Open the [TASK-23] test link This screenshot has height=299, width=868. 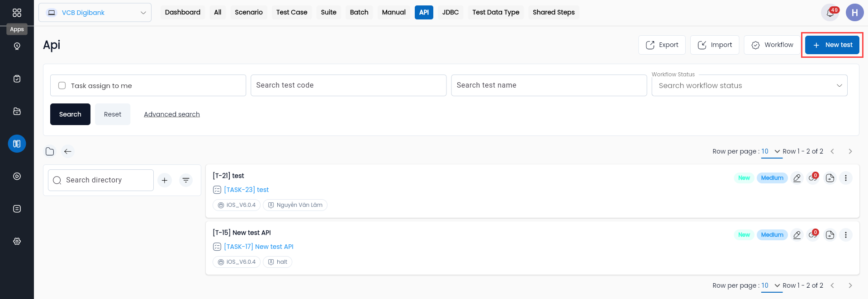tap(247, 190)
